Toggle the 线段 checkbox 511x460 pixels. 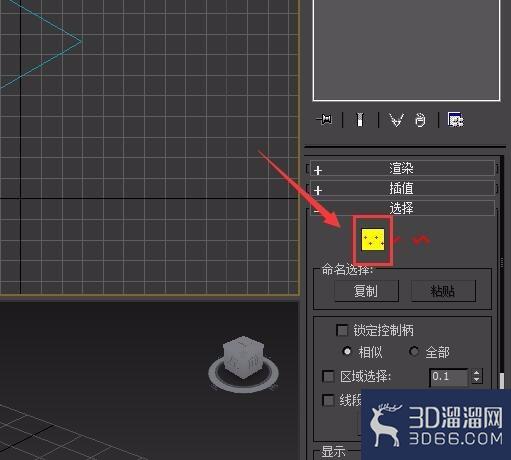coord(328,400)
